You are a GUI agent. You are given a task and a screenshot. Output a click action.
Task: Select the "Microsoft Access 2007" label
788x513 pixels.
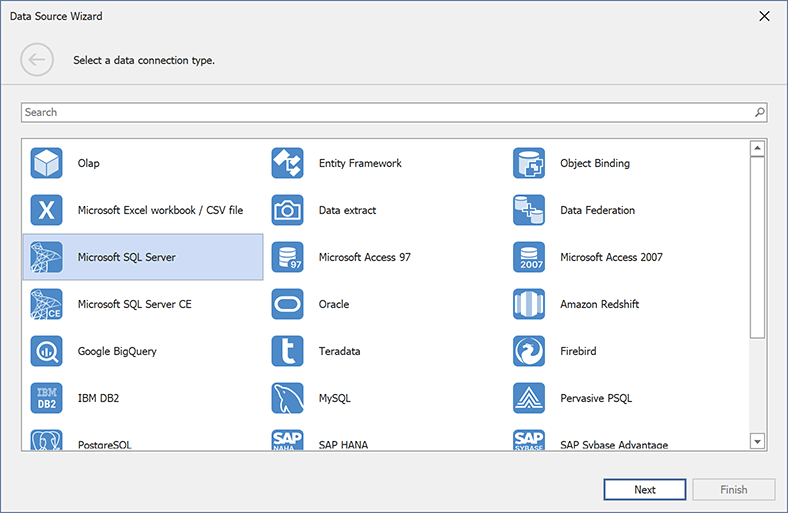(x=611, y=257)
